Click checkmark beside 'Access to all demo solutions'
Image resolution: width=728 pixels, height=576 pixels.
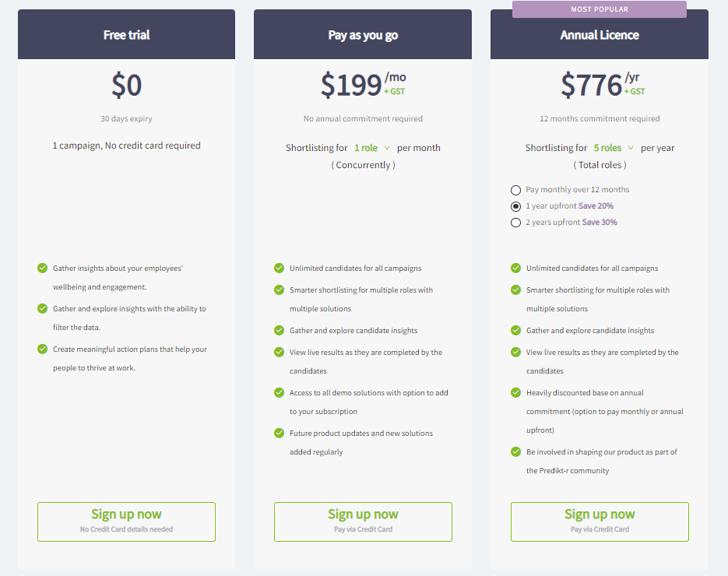pyautogui.click(x=280, y=393)
